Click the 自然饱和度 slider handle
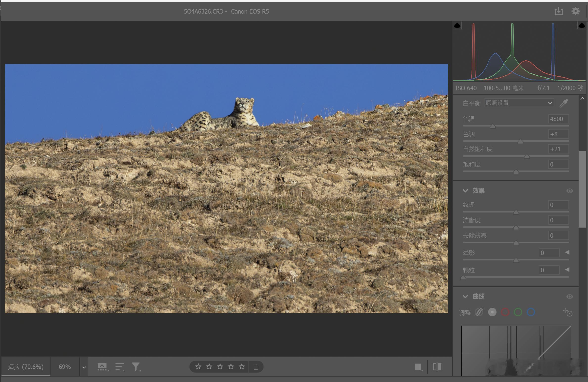588x382 pixels. tap(527, 156)
